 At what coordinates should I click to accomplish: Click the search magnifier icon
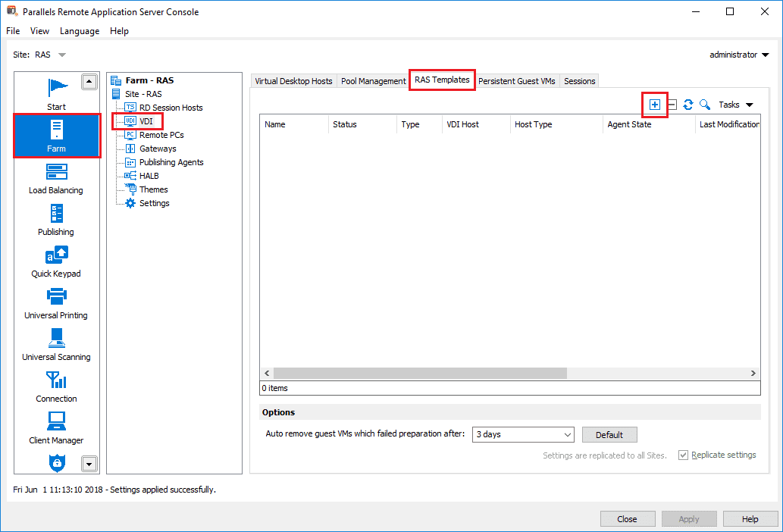705,105
